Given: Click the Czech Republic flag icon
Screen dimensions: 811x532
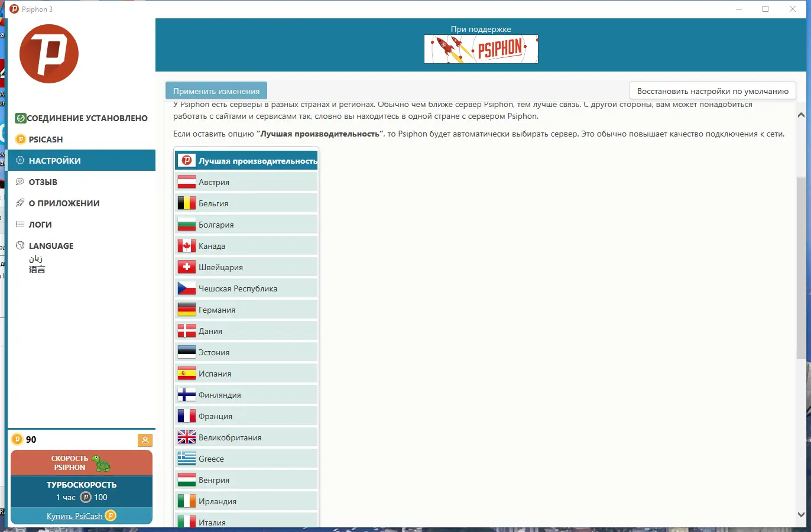Looking at the screenshot, I should (x=187, y=288).
